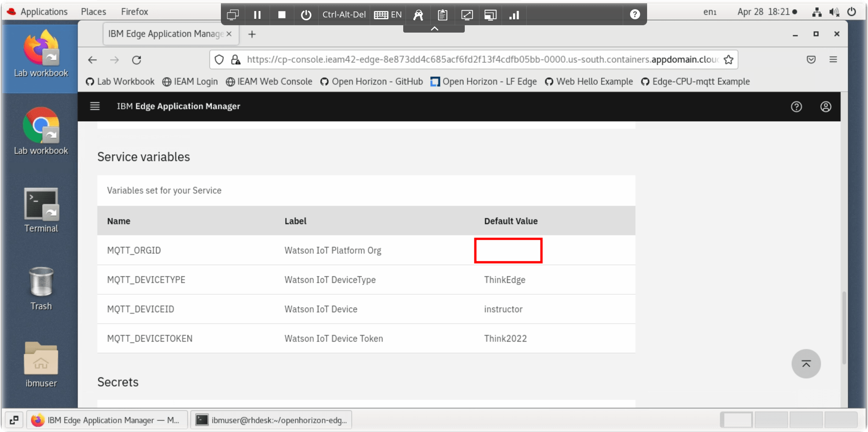Collapse the VM toolbar with the chevron
This screenshot has width=868, height=432.
[434, 28]
